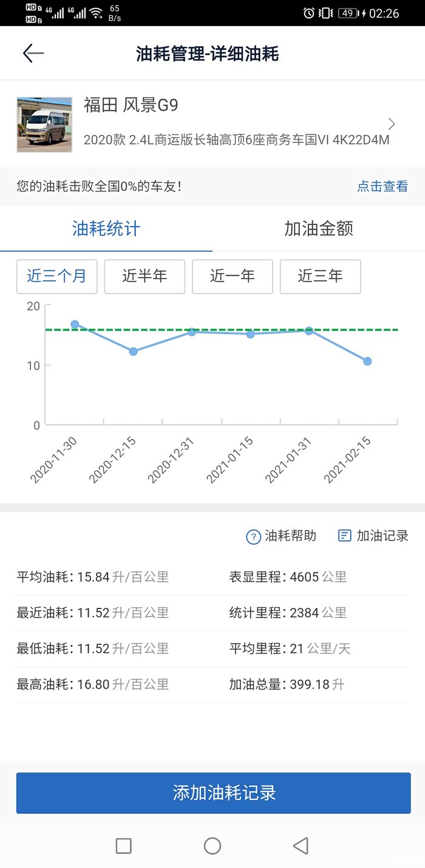The width and height of the screenshot is (425, 868).
Task: Select the 近一年 time range filter
Action: pyautogui.click(x=233, y=277)
